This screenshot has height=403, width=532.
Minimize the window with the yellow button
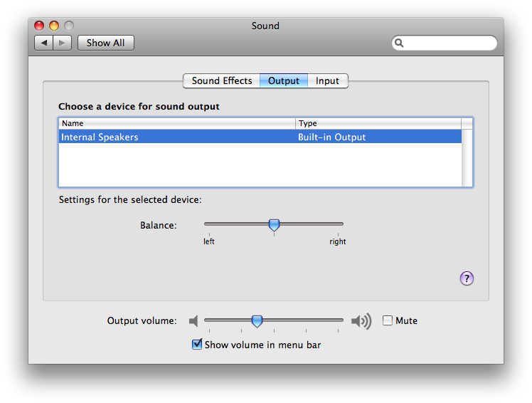54,26
